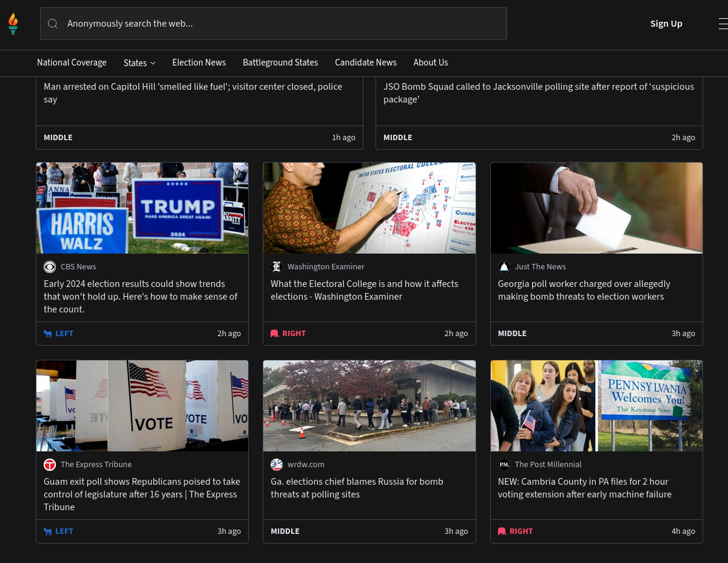The height and width of the screenshot is (563, 728).
Task: Click the Electoral College map thumbnail
Action: pyautogui.click(x=369, y=208)
